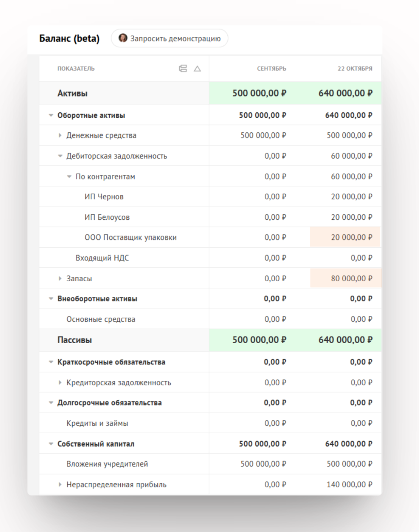
Task: Collapse Краткосрочные обязательства section
Action: click(51, 362)
